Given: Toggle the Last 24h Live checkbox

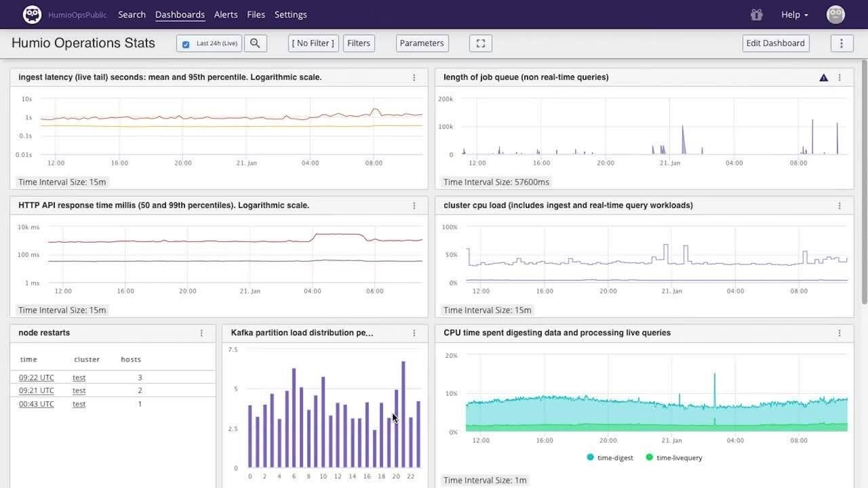Looking at the screenshot, I should (186, 44).
